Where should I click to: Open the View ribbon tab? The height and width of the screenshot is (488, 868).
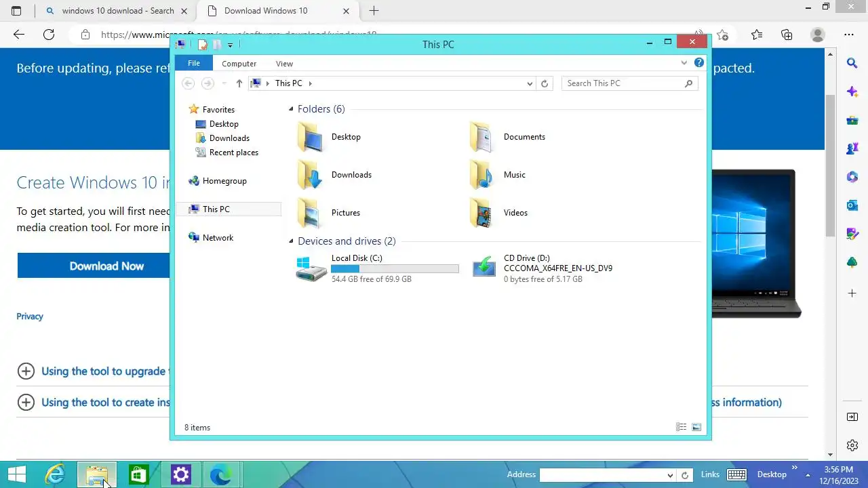[284, 64]
